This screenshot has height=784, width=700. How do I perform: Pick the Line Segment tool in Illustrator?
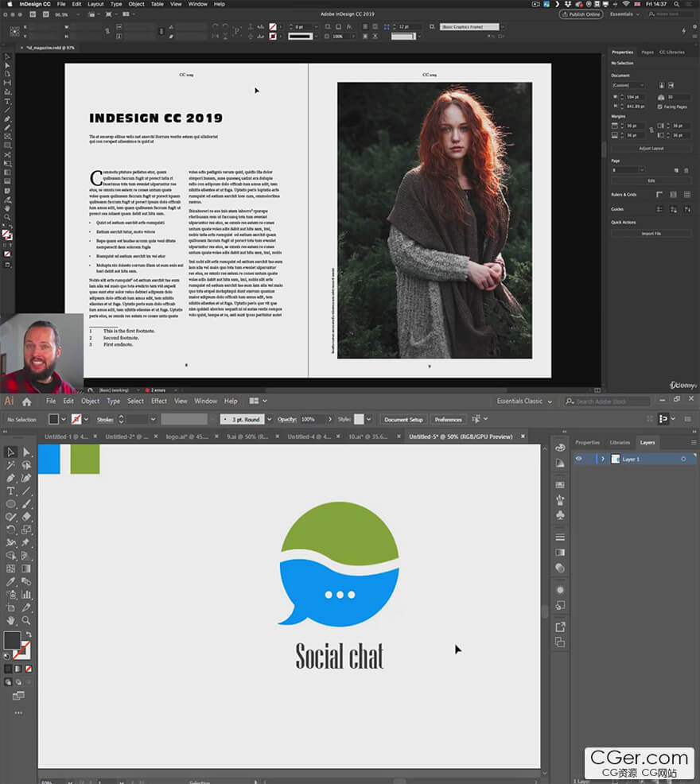coord(26,491)
